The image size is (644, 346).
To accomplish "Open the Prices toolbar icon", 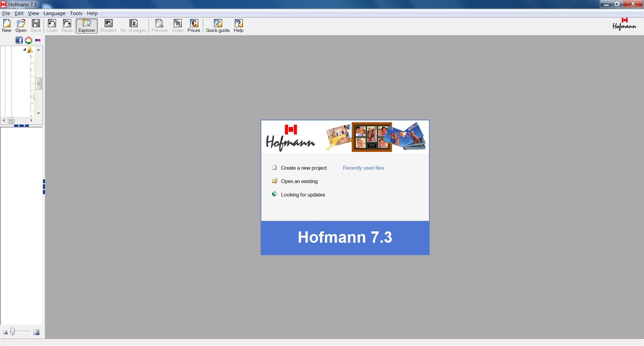I will (194, 25).
